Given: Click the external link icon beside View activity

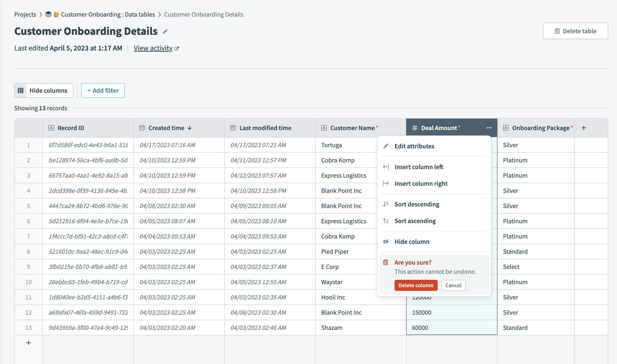Looking at the screenshot, I should point(177,49).
